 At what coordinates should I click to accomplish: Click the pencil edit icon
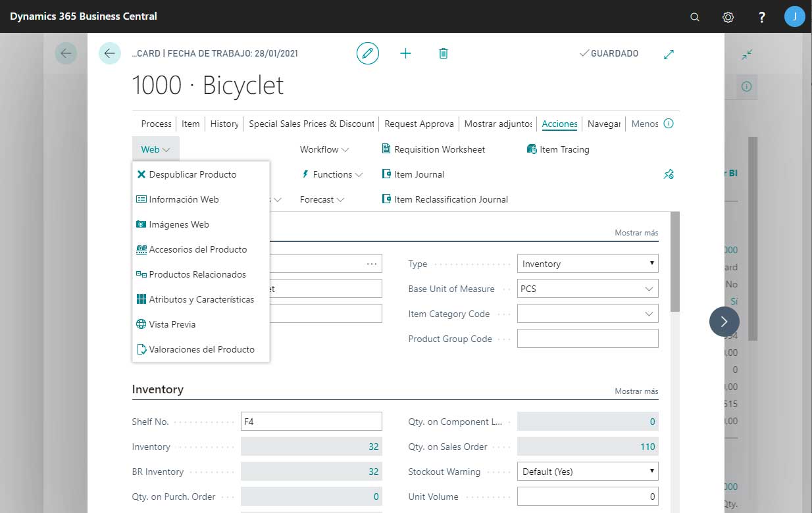pyautogui.click(x=368, y=53)
